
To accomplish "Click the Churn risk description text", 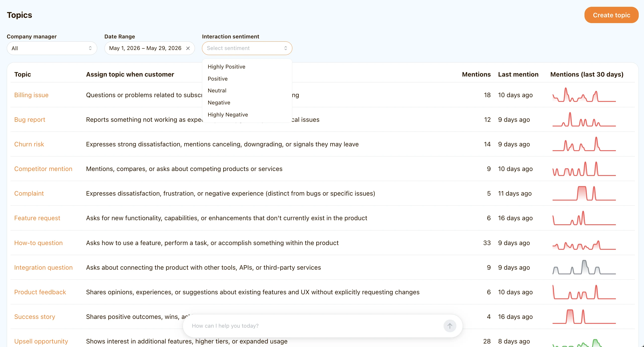I will pyautogui.click(x=222, y=144).
